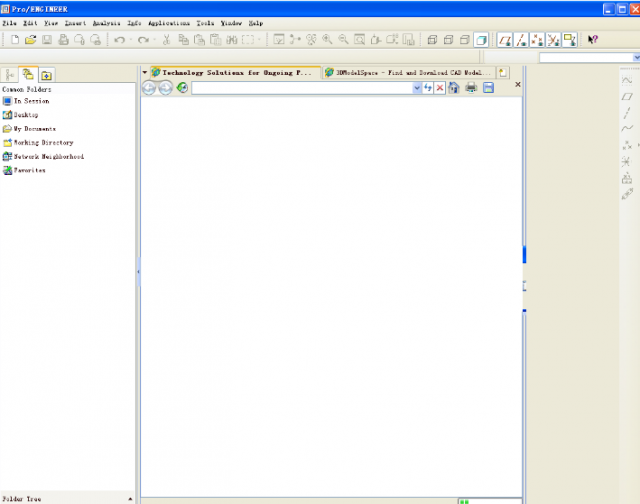
Task: Click the Context-sensitive Help pointer icon
Action: [592, 40]
